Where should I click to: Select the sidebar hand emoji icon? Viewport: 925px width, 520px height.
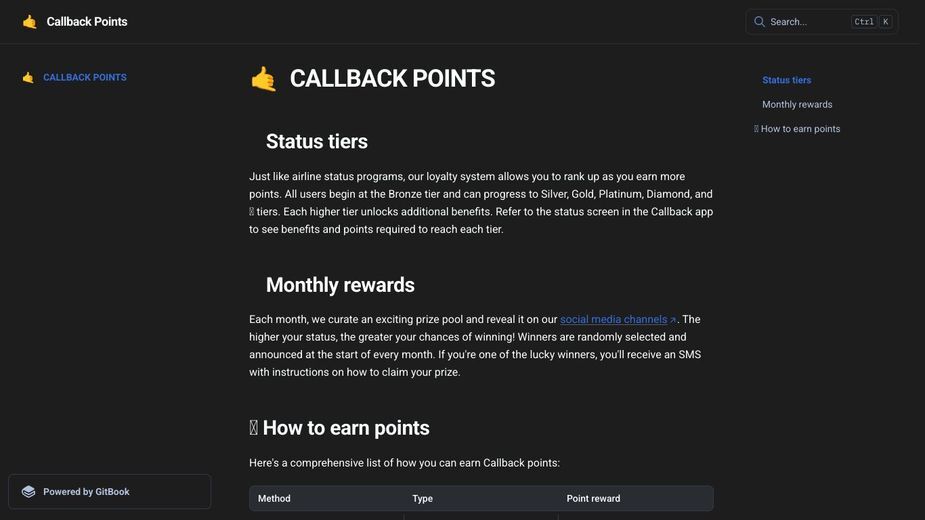(x=28, y=77)
